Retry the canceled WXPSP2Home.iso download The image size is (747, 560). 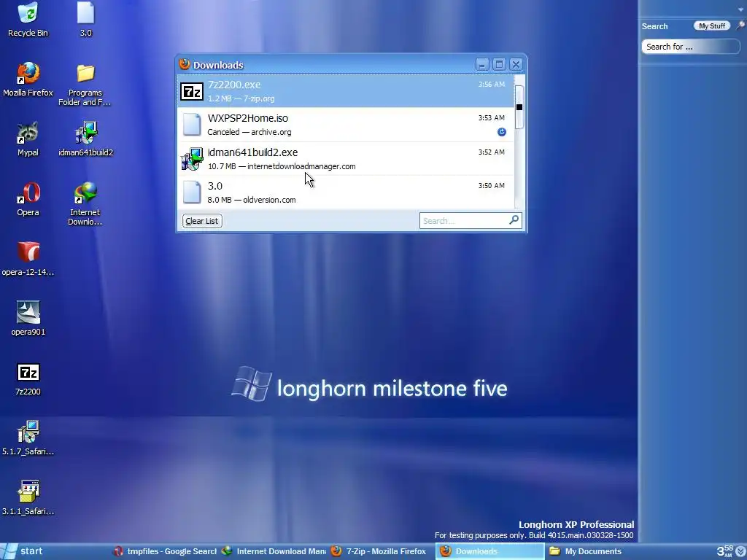click(x=502, y=132)
